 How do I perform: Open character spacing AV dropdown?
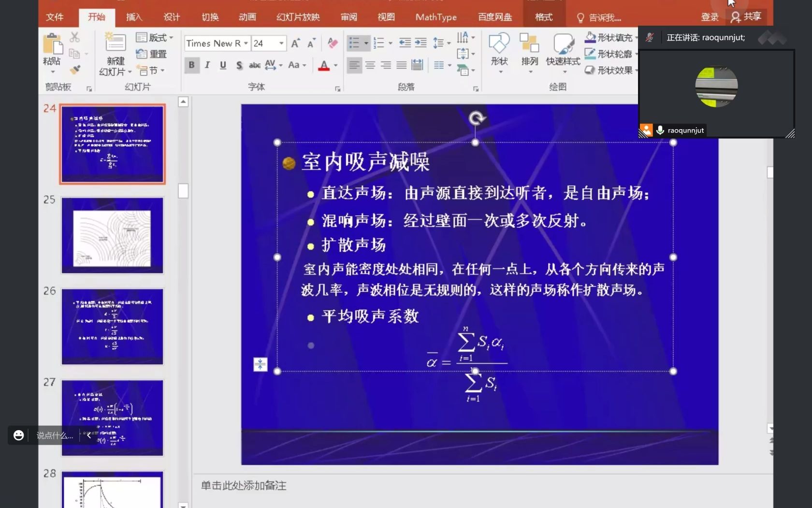[274, 65]
